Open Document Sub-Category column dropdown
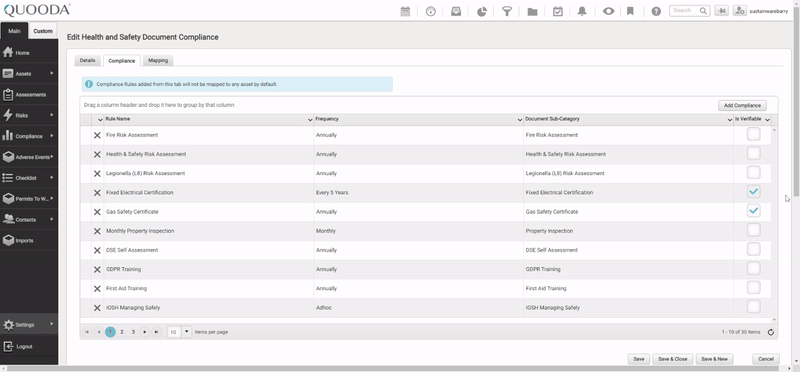Screen dimensions: 800x372 [x=730, y=119]
